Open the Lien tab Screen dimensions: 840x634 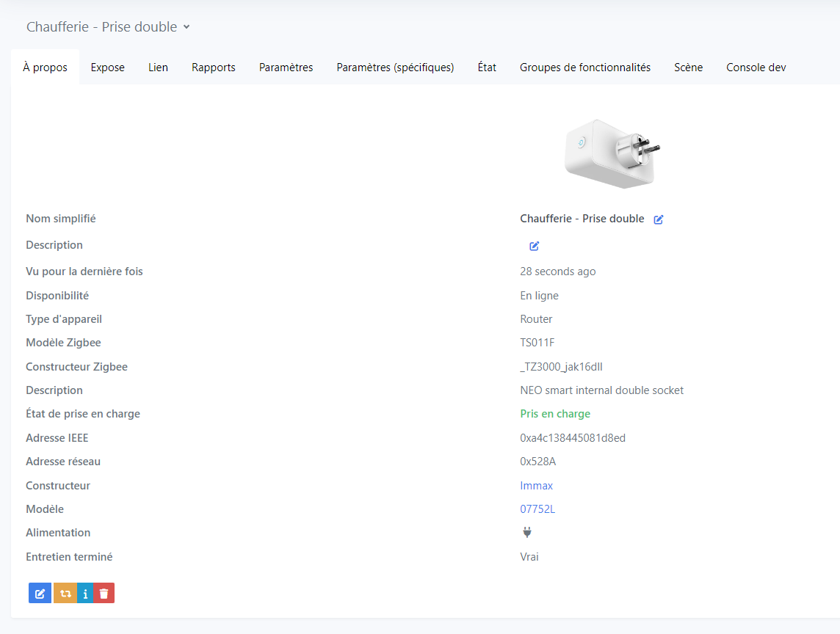158,68
